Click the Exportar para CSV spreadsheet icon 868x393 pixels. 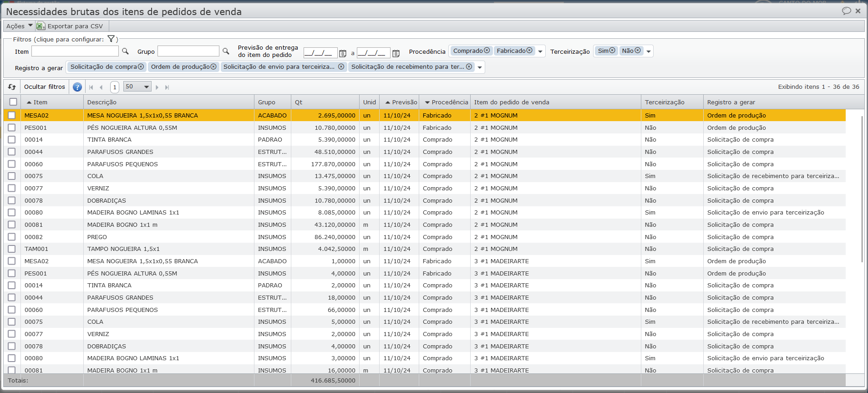(x=41, y=26)
